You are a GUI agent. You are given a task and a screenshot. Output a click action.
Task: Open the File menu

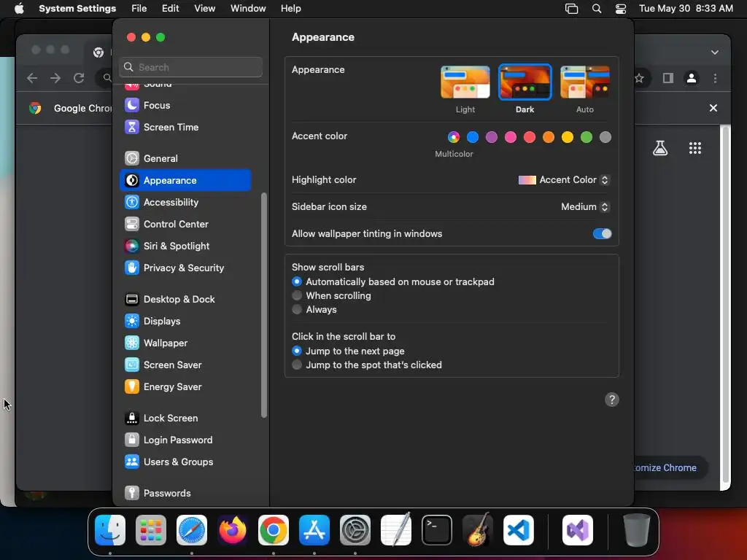tap(139, 9)
